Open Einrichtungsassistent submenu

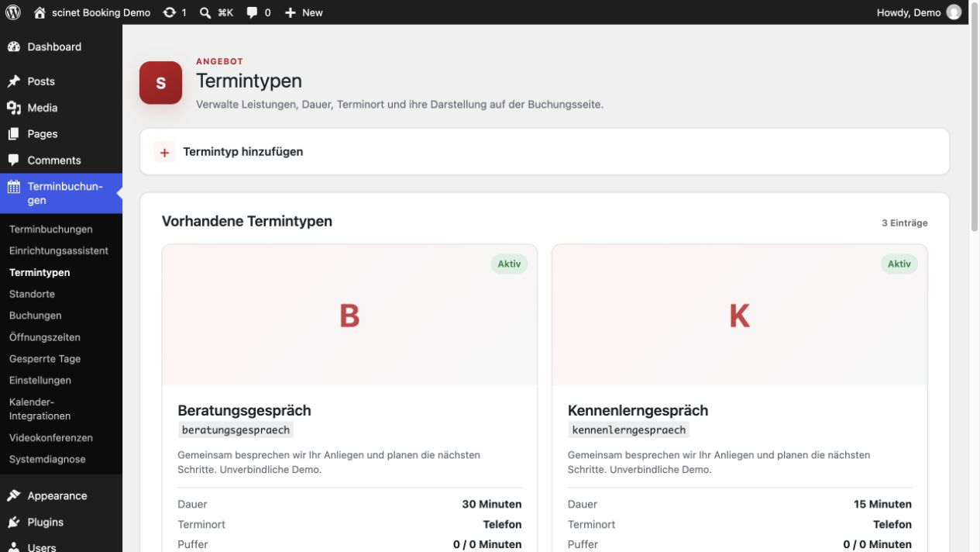59,251
